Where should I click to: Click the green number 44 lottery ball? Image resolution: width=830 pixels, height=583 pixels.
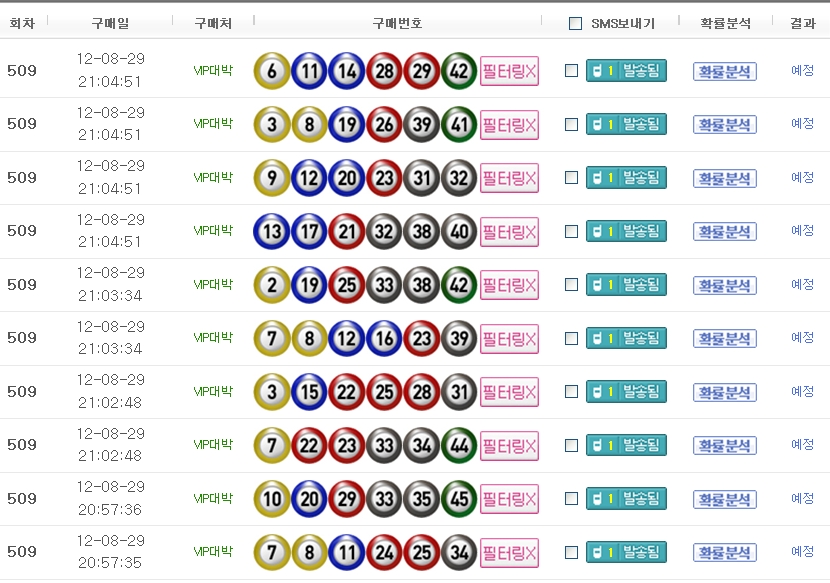click(x=459, y=445)
